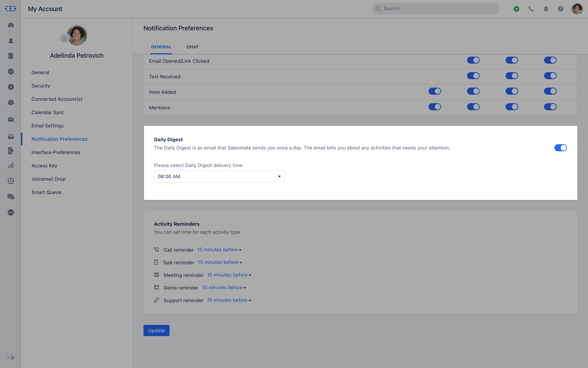This screenshot has width=588, height=368.
Task: Open Companies building icon in sidebar
Action: (11, 56)
